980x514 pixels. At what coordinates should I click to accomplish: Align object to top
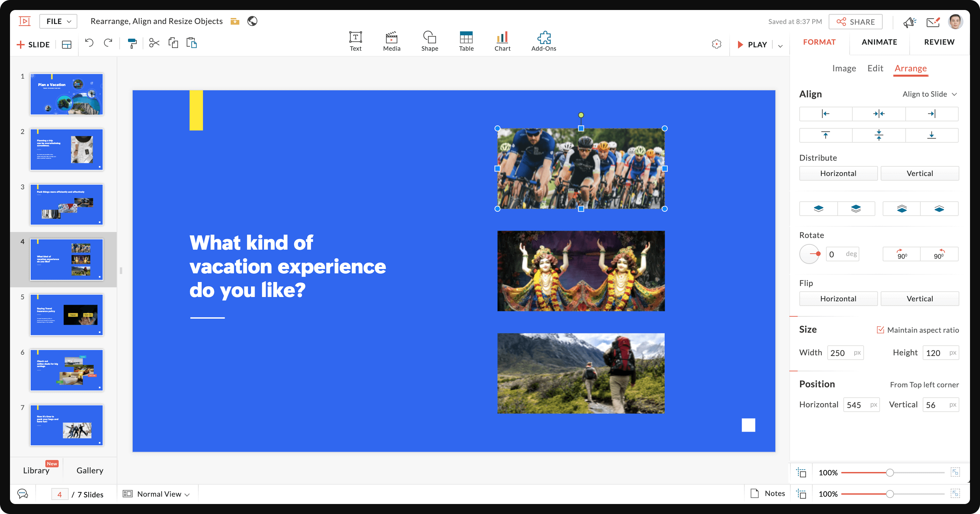(x=826, y=135)
